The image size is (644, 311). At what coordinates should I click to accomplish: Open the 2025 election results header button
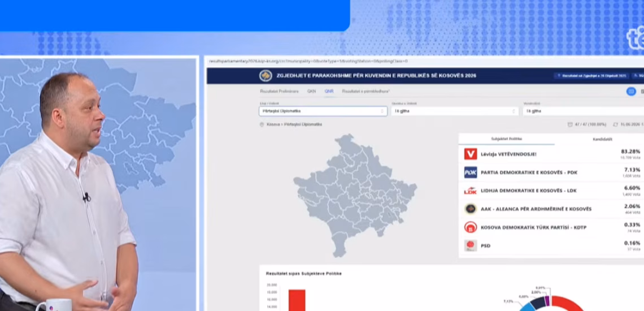click(591, 76)
